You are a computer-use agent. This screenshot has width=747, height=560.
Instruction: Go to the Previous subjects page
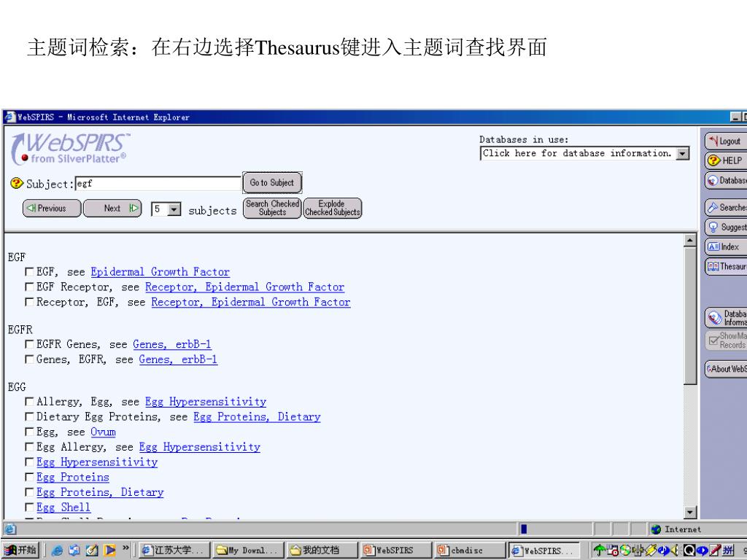click(x=52, y=208)
